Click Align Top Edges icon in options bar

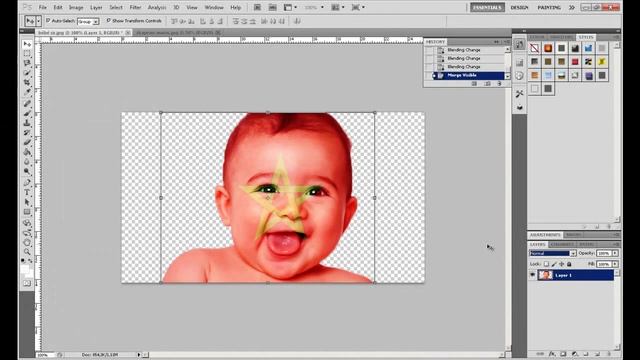pyautogui.click(x=174, y=21)
